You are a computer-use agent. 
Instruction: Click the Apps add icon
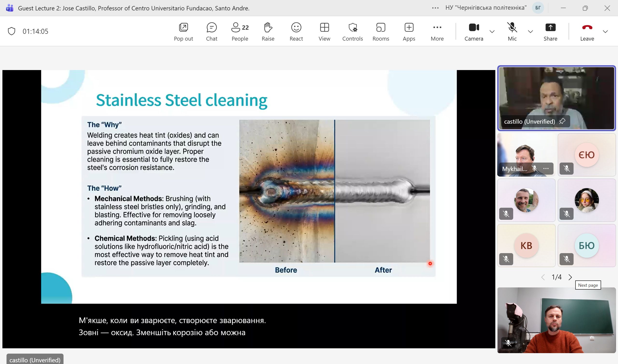[x=409, y=28]
